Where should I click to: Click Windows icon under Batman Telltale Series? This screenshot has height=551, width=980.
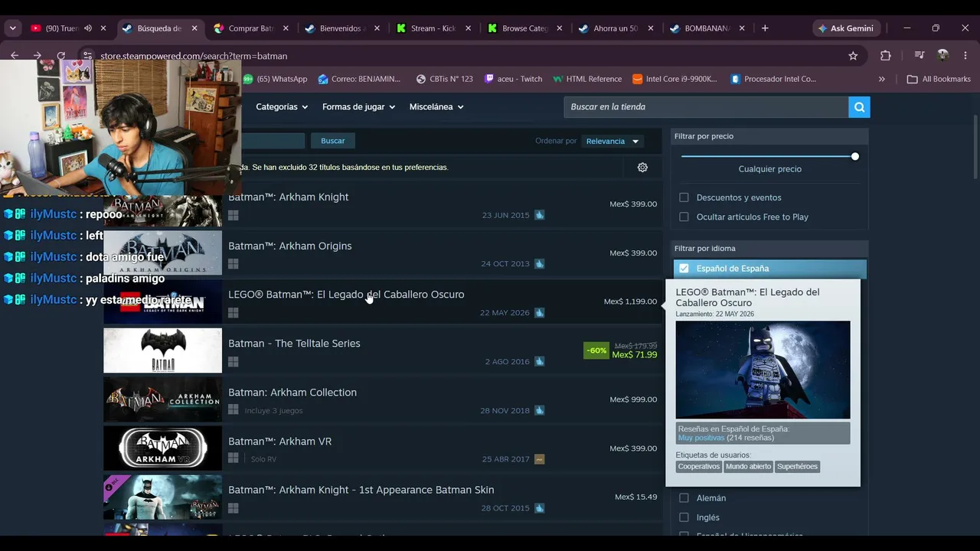[234, 362]
